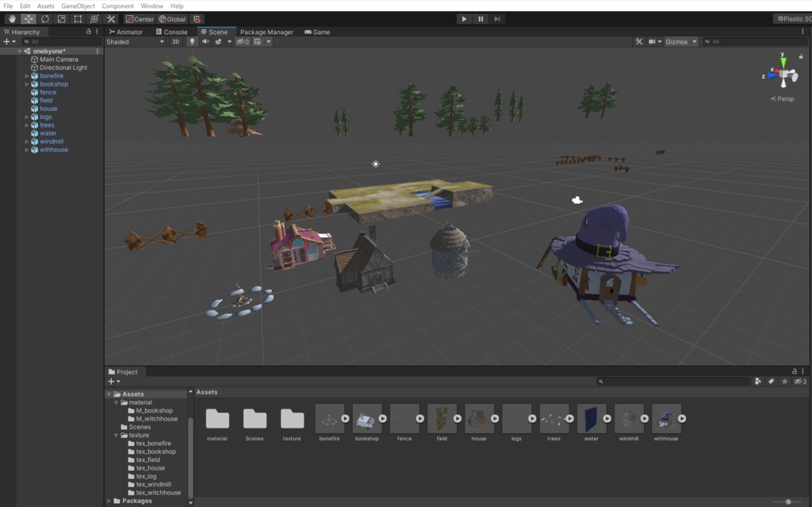Viewport: 812px width, 507px height.
Task: Toggle the Gizmos button
Action: click(676, 41)
